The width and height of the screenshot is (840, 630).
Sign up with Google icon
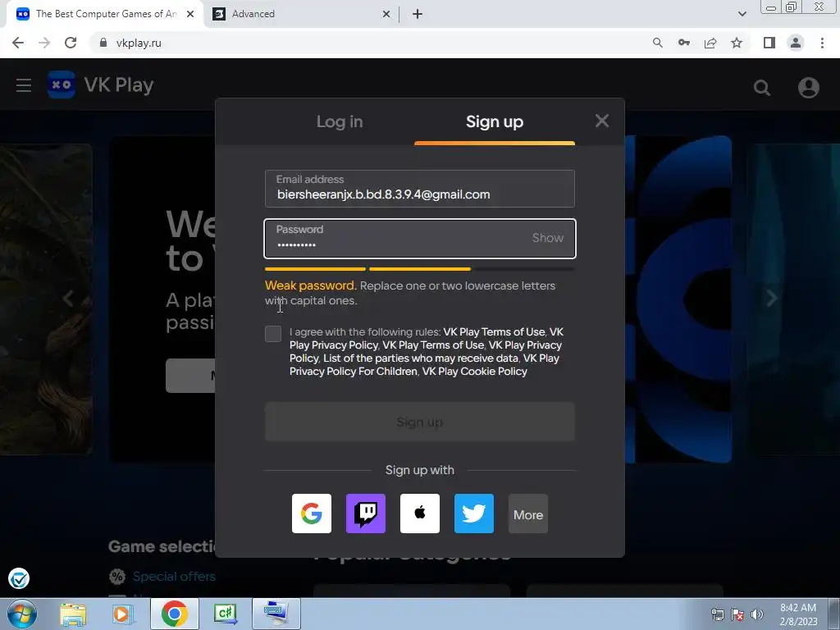(311, 514)
